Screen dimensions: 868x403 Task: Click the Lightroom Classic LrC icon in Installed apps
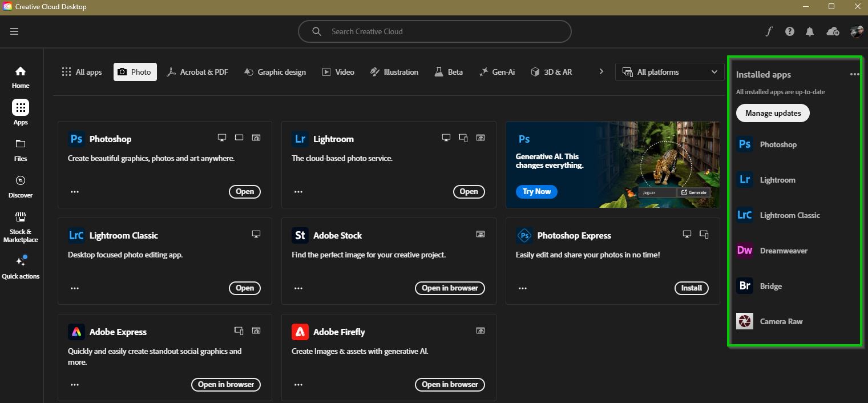[745, 215]
